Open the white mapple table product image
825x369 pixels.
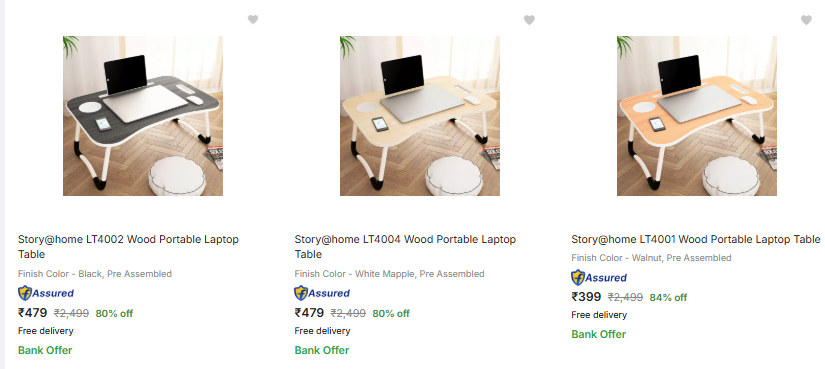tap(419, 116)
